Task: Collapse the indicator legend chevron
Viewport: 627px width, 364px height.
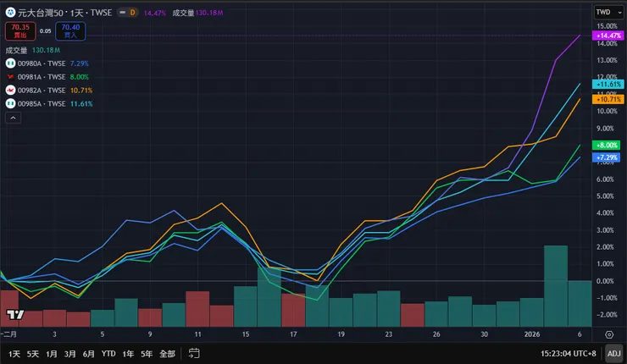Action: [x=13, y=118]
